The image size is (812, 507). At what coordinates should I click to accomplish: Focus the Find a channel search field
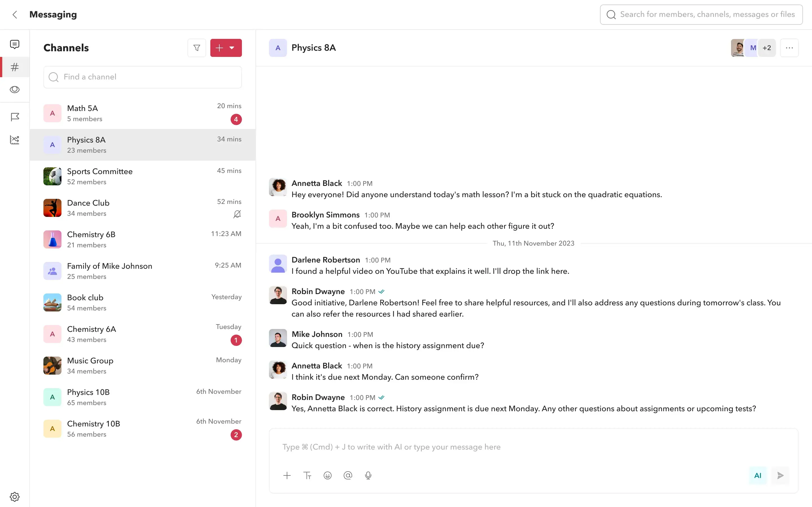pyautogui.click(x=142, y=77)
